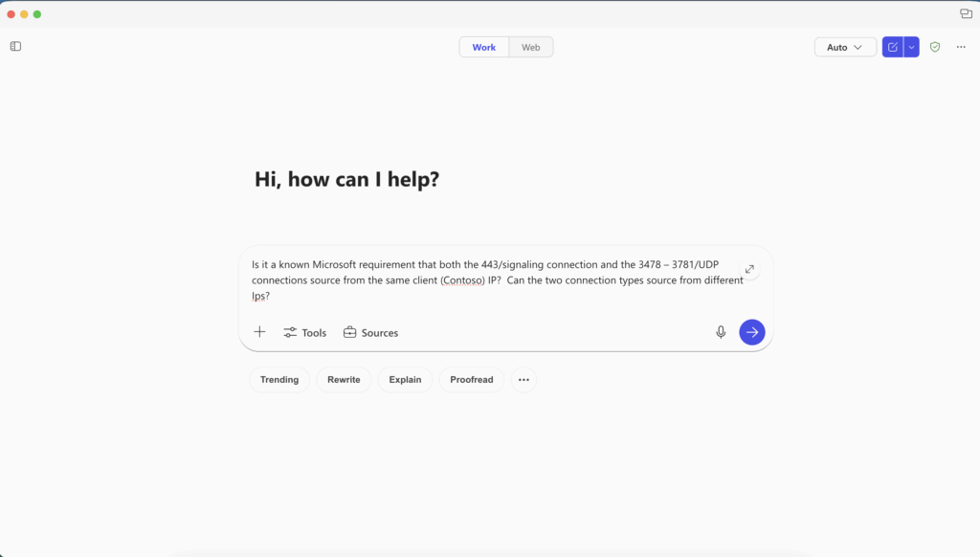Switch to the Work mode toggle
The height and width of the screenshot is (557, 980).
[x=483, y=47]
